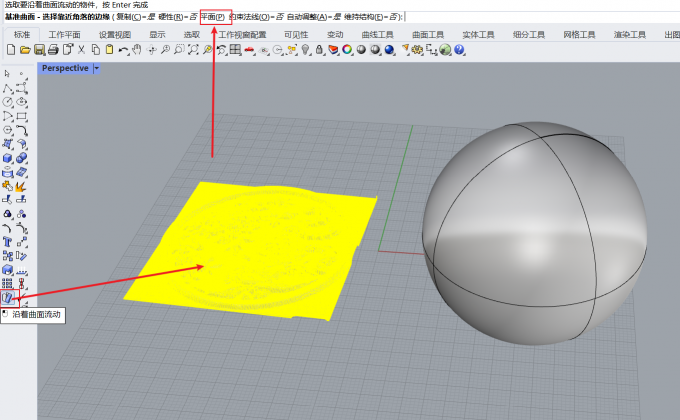The width and height of the screenshot is (680, 420).
Task: Switch to the 网格工具 tab
Action: pos(579,35)
